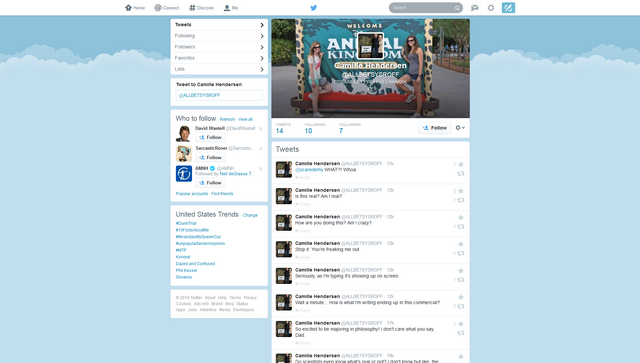Open the settings gear in top bar

(491, 8)
